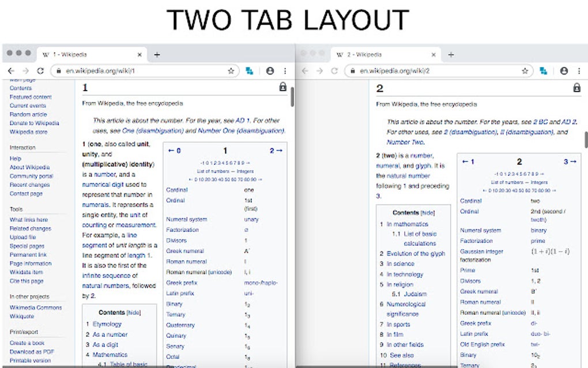Open 'Recent changes' in the sidebar
588x368 pixels.
(29, 185)
